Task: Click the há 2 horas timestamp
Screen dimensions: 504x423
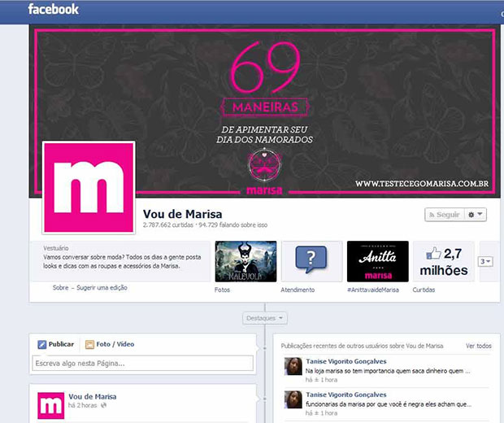Action: tap(83, 405)
